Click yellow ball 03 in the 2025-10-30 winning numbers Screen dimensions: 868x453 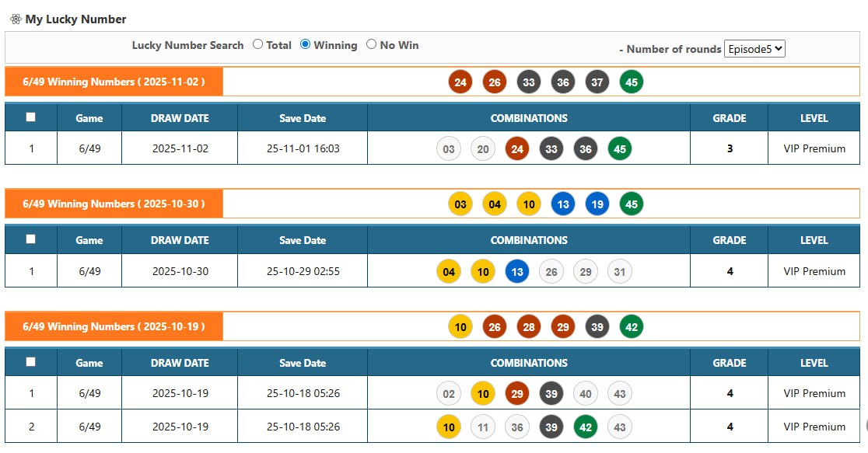point(460,204)
